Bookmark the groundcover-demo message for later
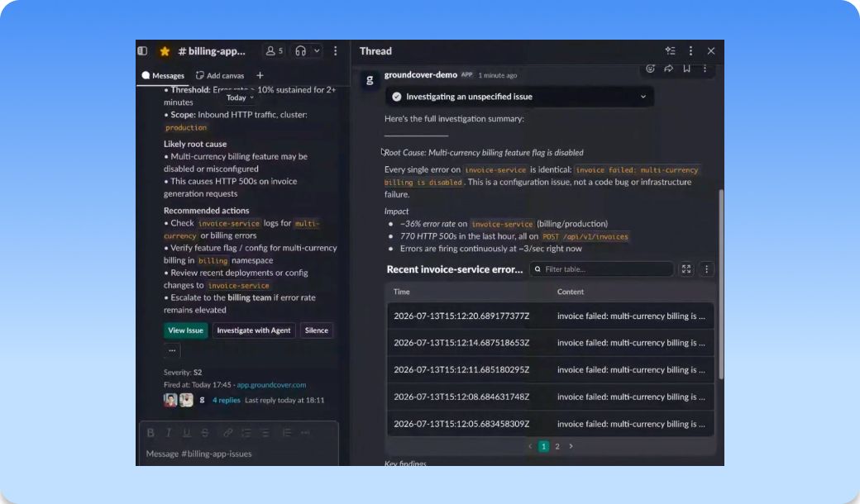 (686, 69)
